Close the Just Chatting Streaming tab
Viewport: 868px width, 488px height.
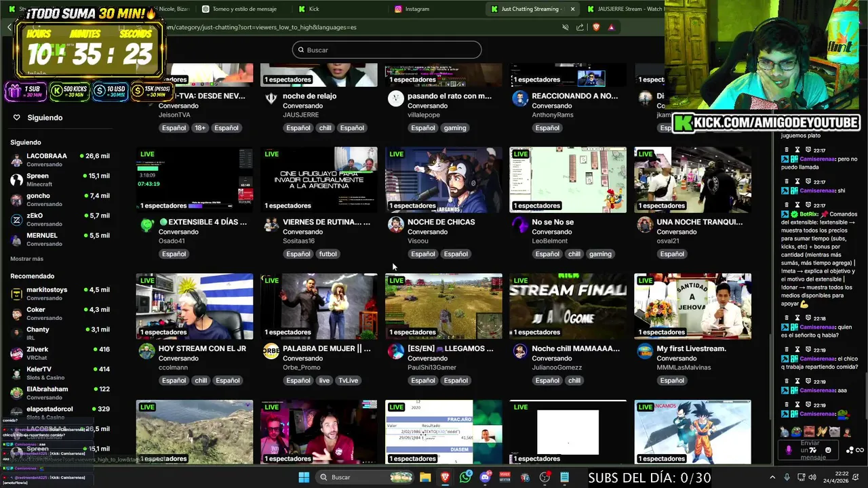coord(572,9)
